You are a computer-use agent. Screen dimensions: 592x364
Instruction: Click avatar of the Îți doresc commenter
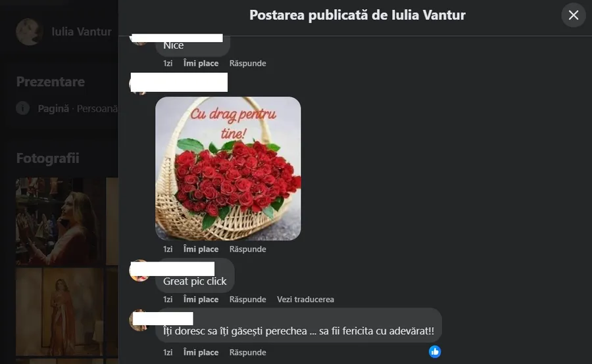point(139,320)
